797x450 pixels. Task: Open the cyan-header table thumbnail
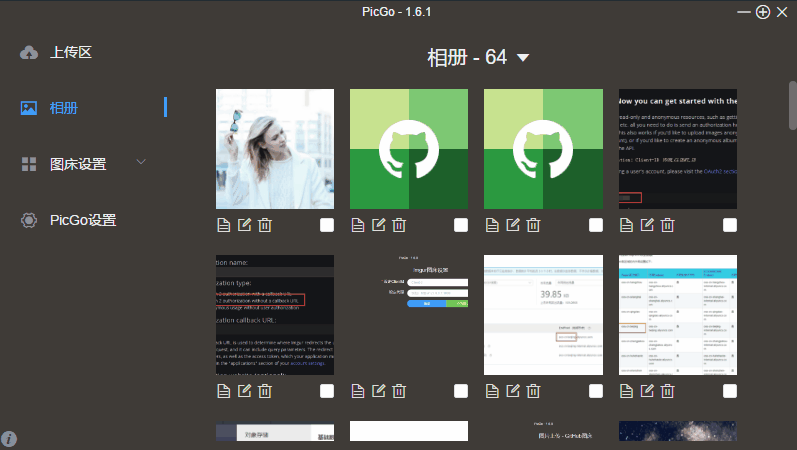(x=678, y=315)
